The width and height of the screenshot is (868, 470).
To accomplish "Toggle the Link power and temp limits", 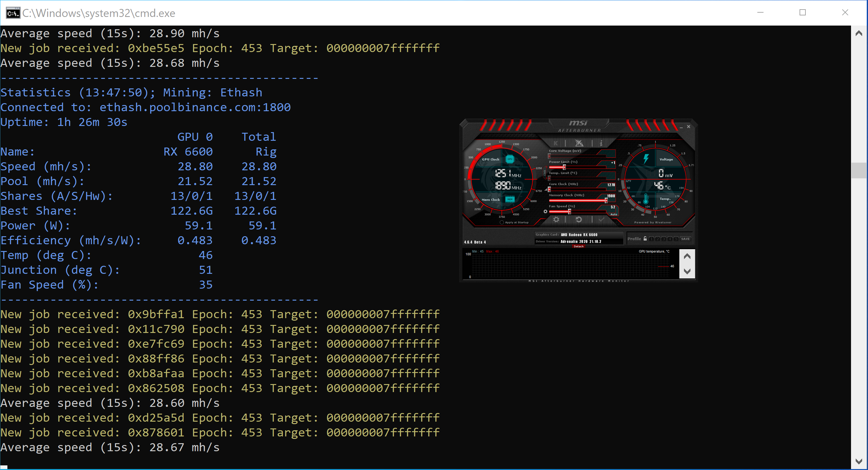I will pos(545,172).
